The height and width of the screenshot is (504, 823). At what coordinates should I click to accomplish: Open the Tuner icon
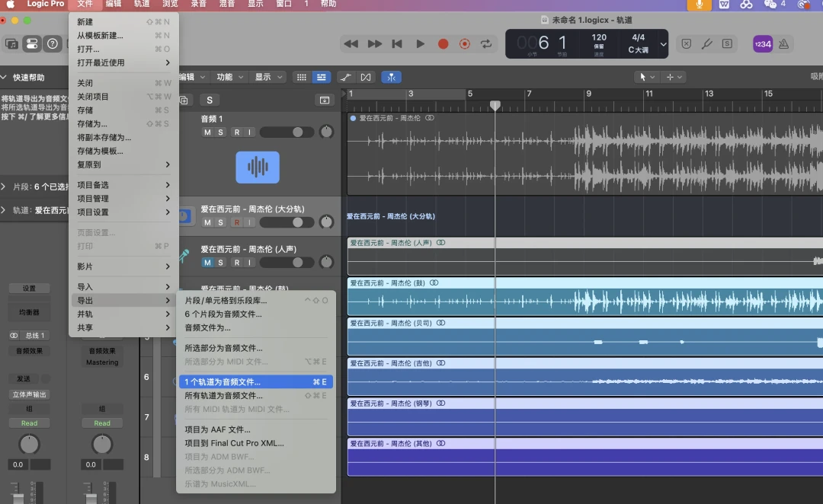pos(707,44)
